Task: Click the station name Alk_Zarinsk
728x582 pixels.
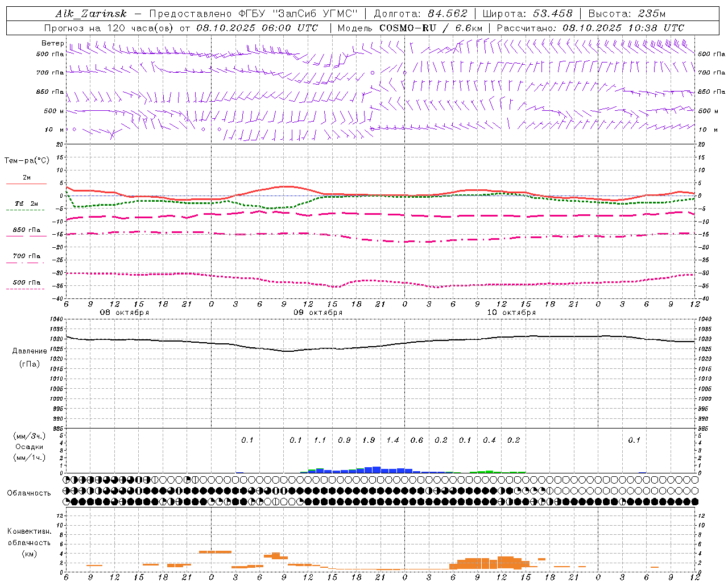Action: (90, 14)
